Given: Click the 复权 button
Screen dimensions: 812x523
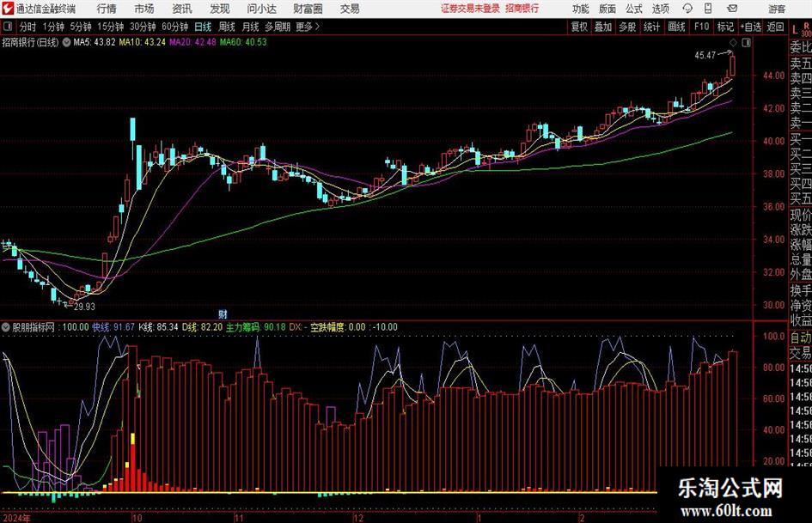Looking at the screenshot, I should pos(579,27).
